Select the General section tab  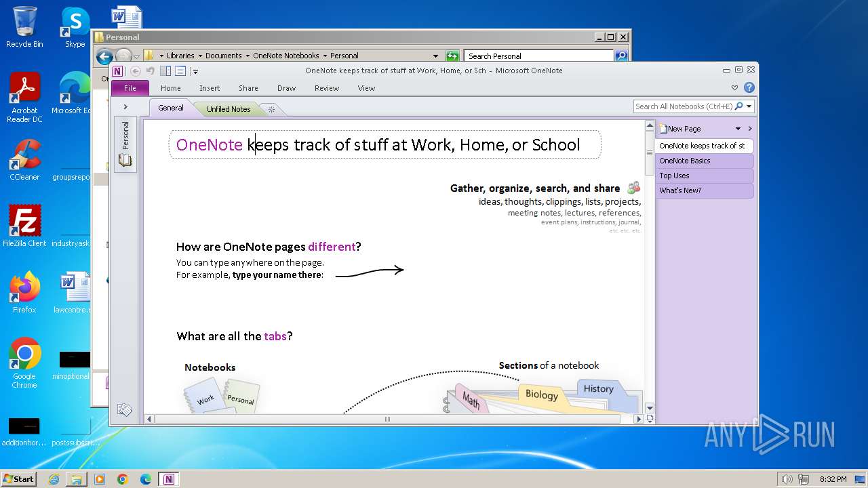171,108
